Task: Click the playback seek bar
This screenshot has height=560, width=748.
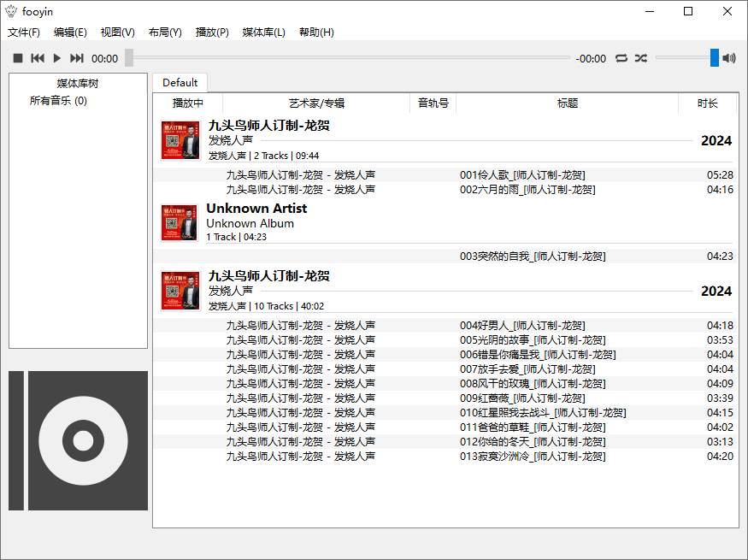Action: (350, 58)
